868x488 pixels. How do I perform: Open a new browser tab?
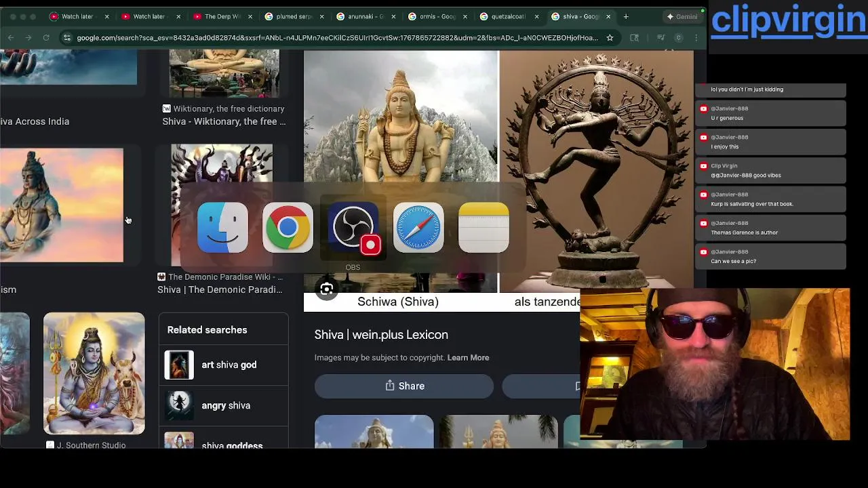point(626,16)
